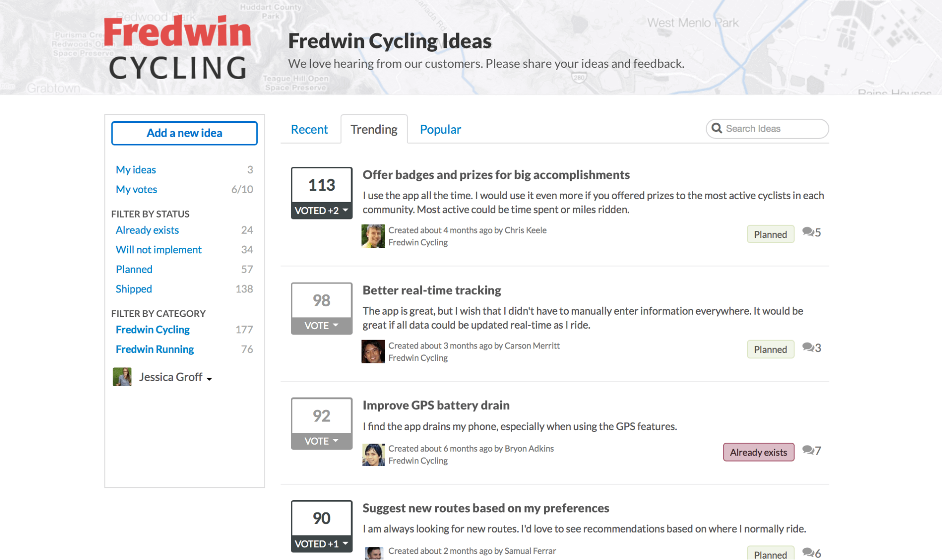Click the 'My votes' link in sidebar
This screenshot has height=560, width=942.
click(137, 189)
